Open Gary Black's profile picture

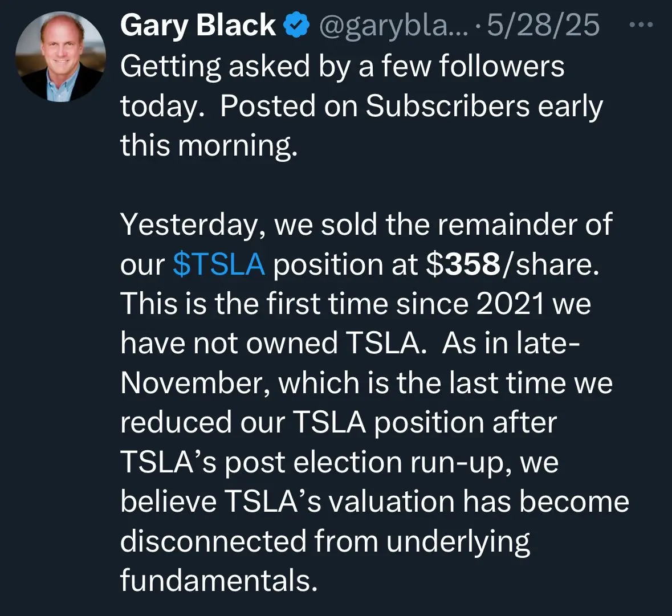pos(60,56)
